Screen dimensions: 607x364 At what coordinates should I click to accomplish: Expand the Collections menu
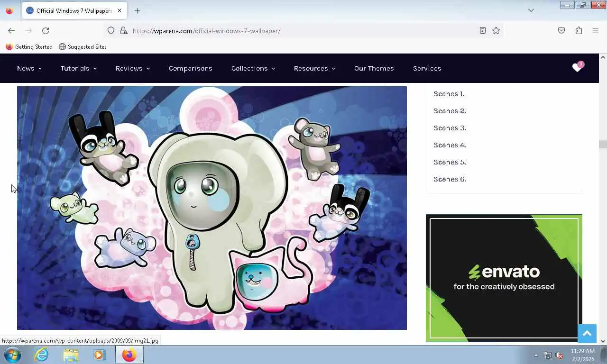tap(253, 68)
